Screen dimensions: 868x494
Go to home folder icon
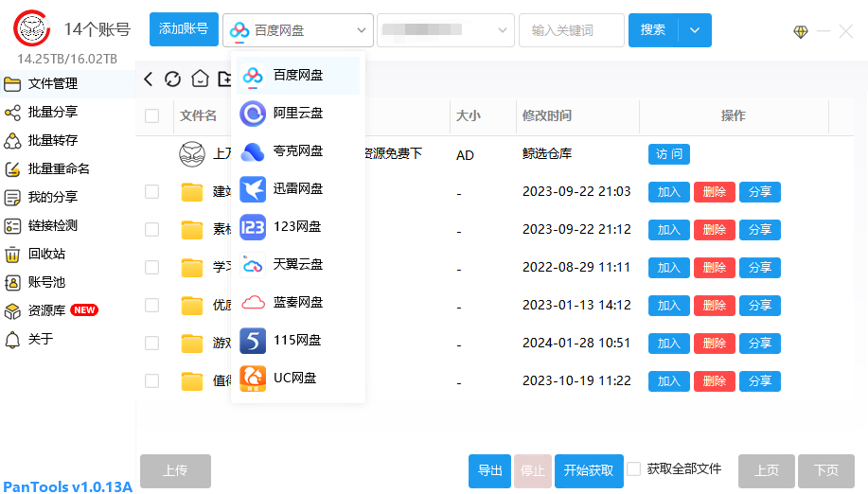[x=200, y=79]
